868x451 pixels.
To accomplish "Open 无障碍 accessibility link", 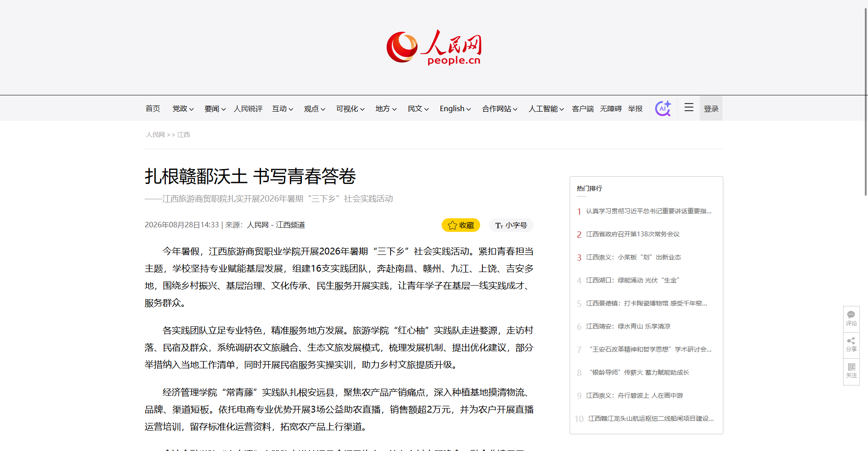I will click(x=611, y=108).
